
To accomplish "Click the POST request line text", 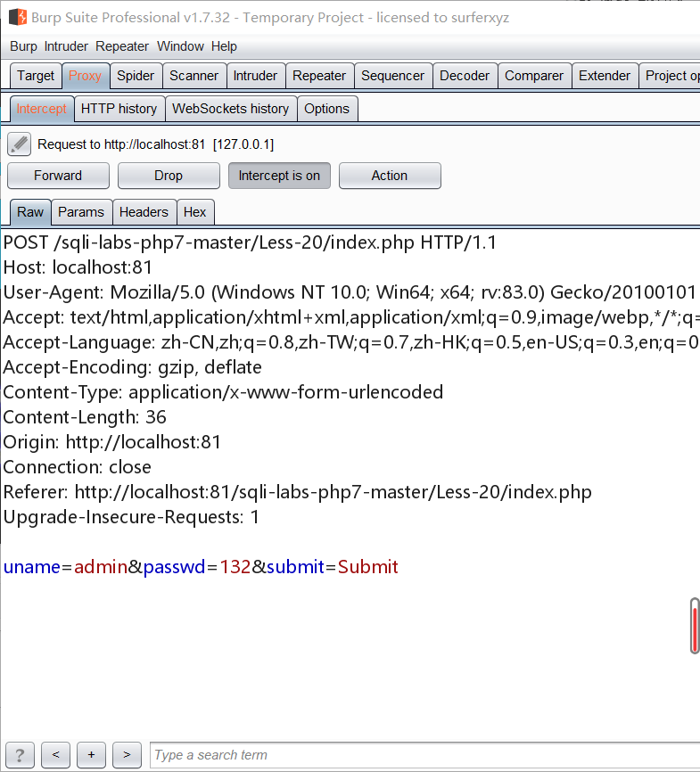I will pos(250,242).
